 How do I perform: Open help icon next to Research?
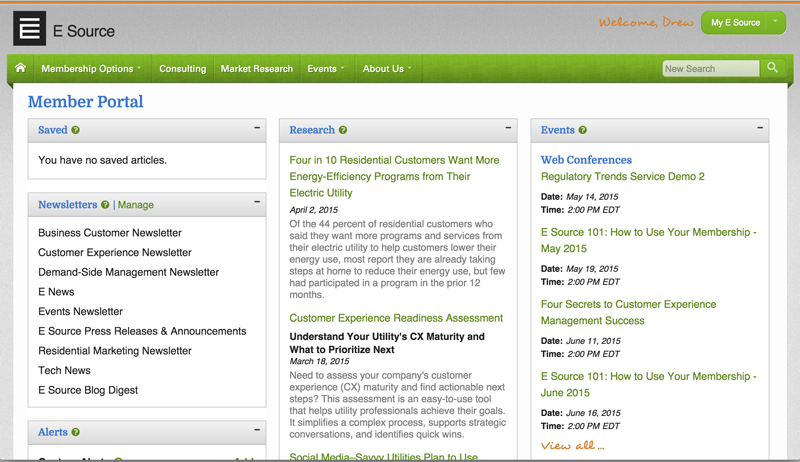(x=343, y=130)
